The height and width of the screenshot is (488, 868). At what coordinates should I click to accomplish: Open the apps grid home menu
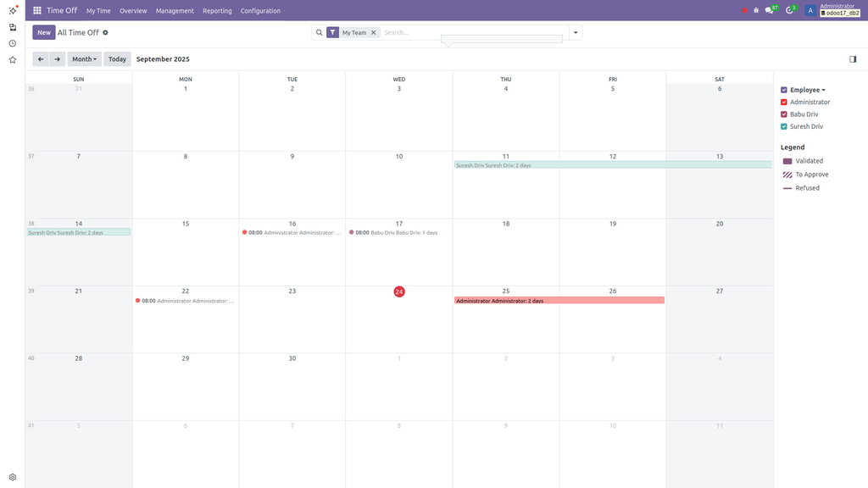tap(37, 11)
